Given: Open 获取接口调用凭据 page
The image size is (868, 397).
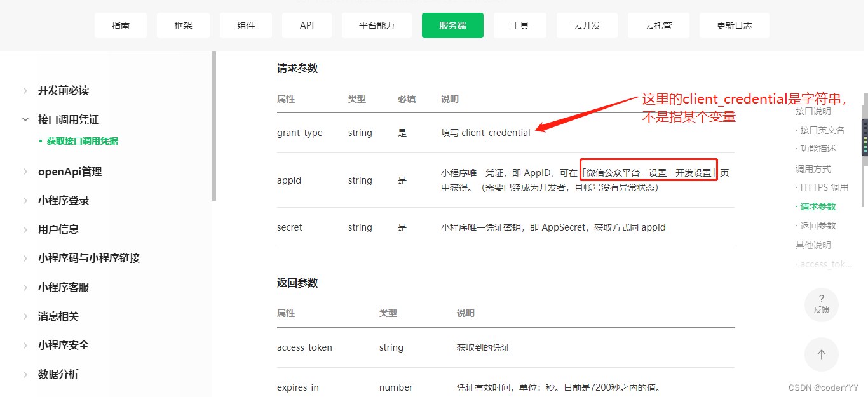Looking at the screenshot, I should (83, 141).
